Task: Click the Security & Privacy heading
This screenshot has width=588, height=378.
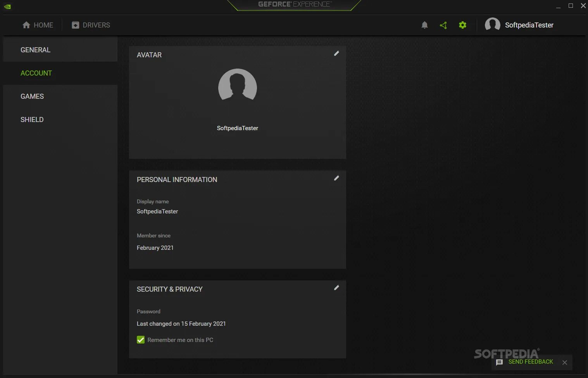Action: pyautogui.click(x=169, y=289)
